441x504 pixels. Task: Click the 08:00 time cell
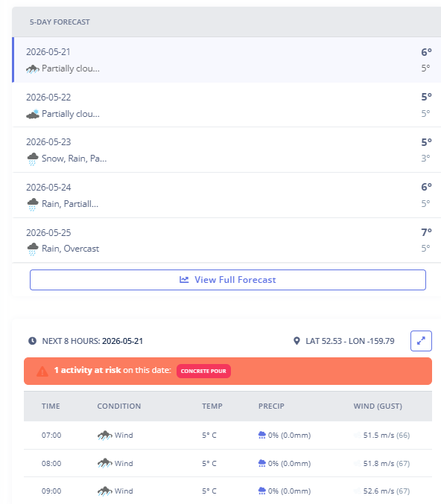51,464
